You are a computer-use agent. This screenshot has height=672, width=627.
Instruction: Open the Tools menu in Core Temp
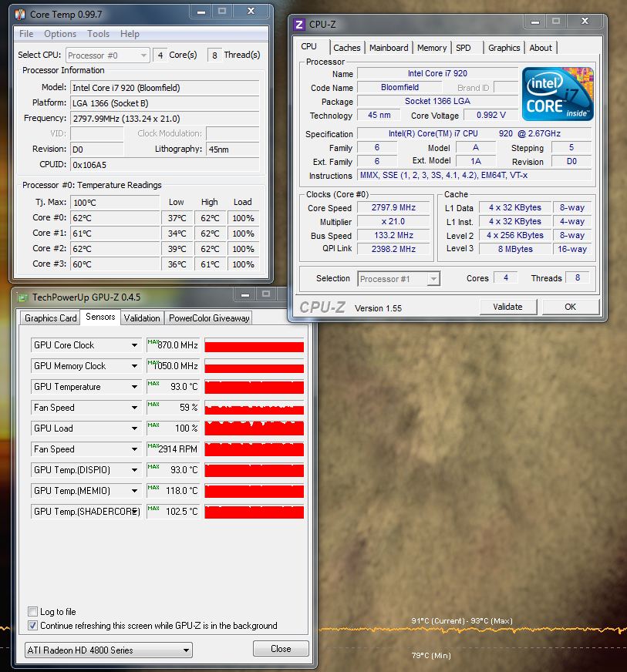tap(98, 34)
